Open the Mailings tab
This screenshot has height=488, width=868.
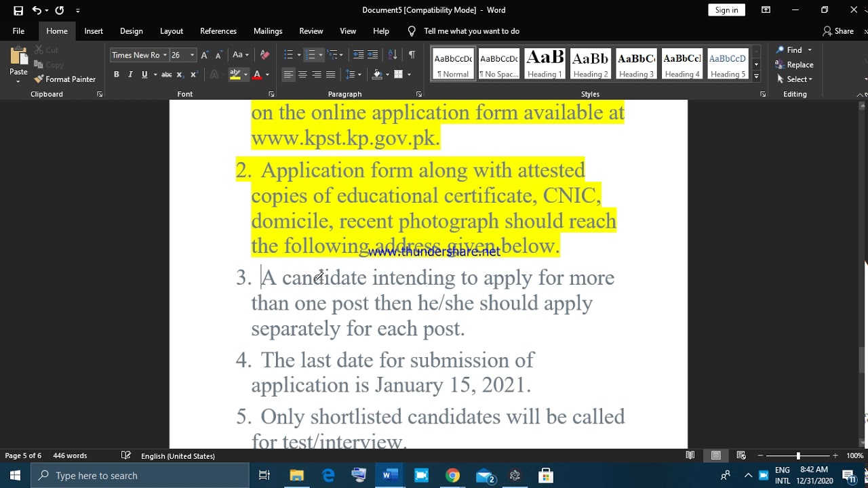pyautogui.click(x=268, y=31)
